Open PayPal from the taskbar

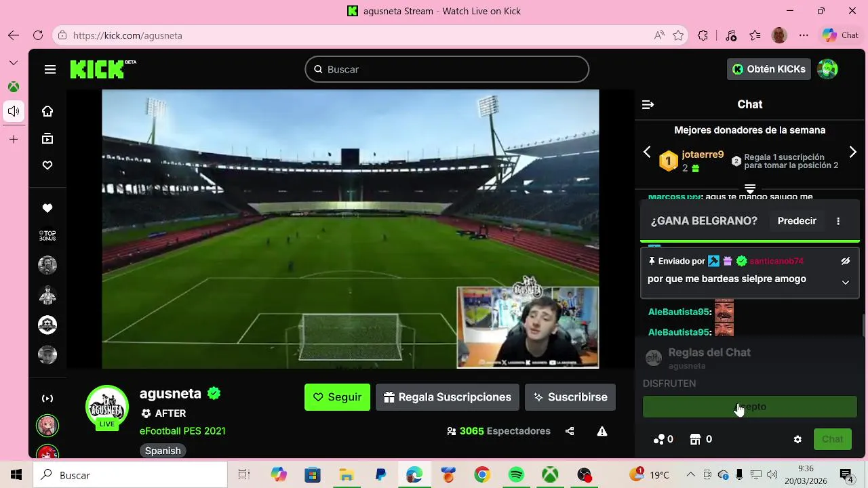pyautogui.click(x=380, y=475)
